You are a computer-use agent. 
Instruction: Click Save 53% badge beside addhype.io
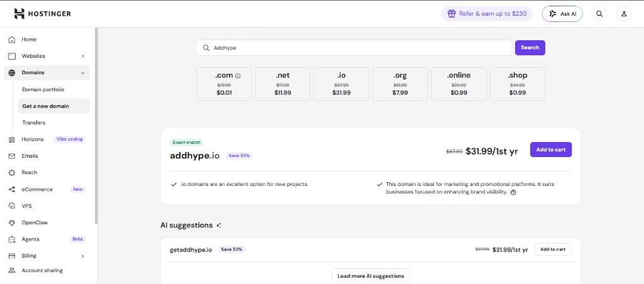[x=239, y=156]
